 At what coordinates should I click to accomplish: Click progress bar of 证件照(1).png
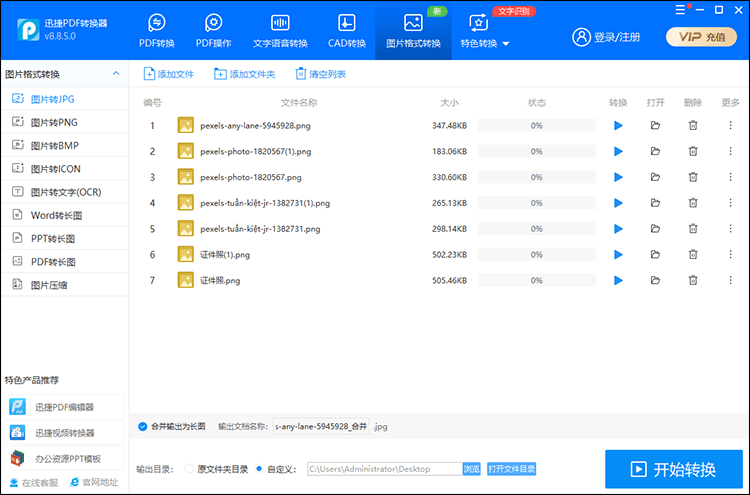(537, 255)
